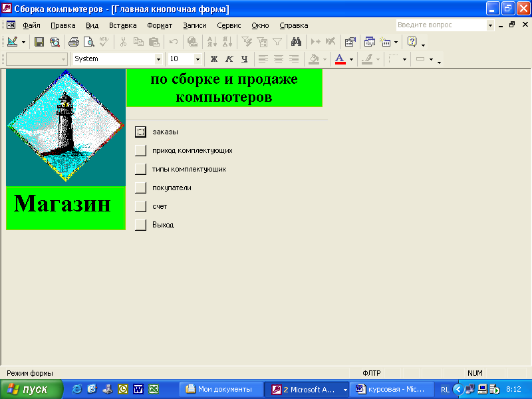Click the Line color pen swatch
The width and height of the screenshot is (532, 399).
point(367,59)
